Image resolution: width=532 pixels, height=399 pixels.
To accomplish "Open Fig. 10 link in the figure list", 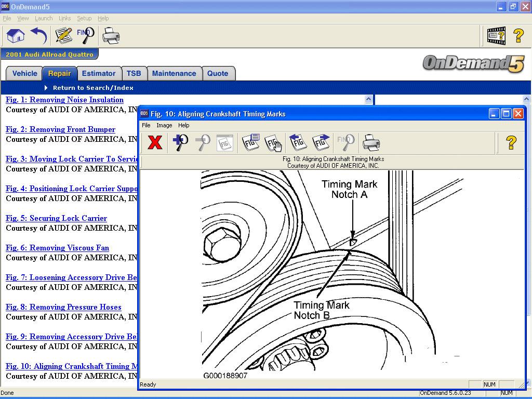I will [72, 366].
